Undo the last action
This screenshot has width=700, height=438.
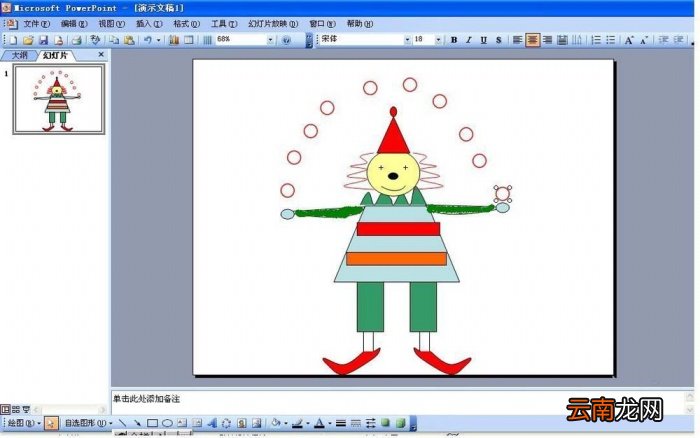tap(148, 40)
